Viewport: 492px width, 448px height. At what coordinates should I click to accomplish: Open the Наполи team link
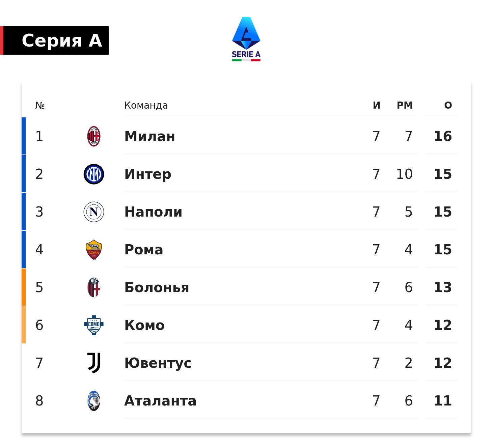click(153, 212)
